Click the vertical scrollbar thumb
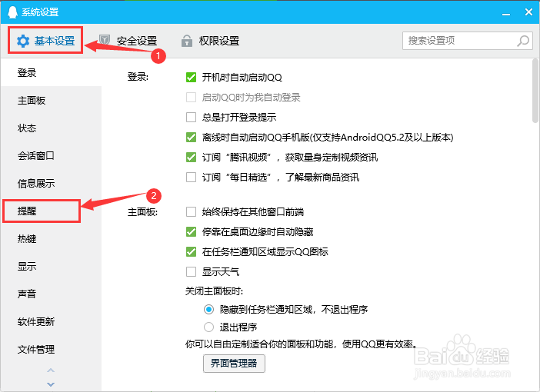The image size is (540, 392). (x=535, y=91)
